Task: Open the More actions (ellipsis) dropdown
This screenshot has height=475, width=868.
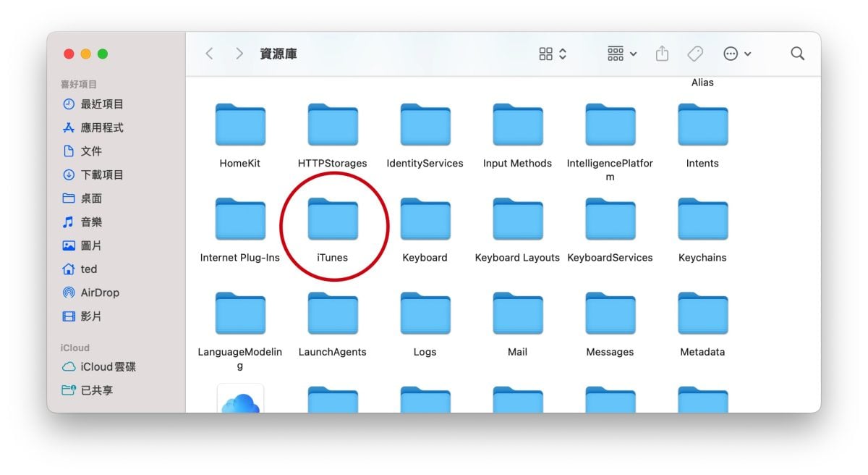Action: (x=737, y=53)
